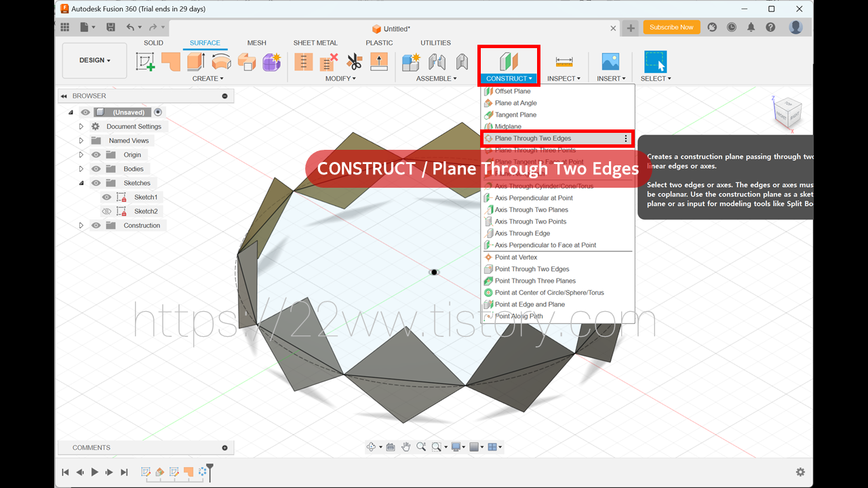This screenshot has height=488, width=868.
Task: Collapse the Sketches folder node
Action: coord(81,183)
